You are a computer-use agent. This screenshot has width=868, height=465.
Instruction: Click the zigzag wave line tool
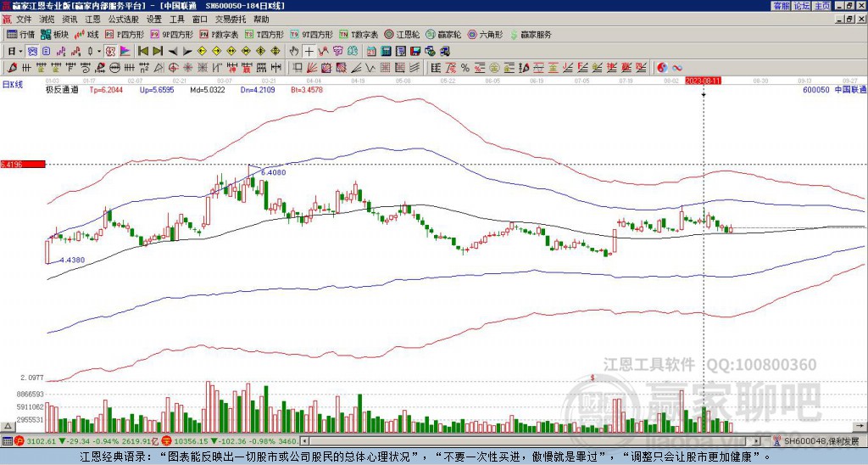click(370, 68)
